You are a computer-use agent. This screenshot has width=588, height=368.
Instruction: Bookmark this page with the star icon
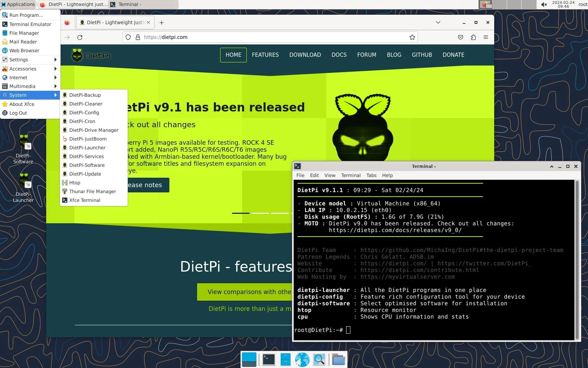412,37
